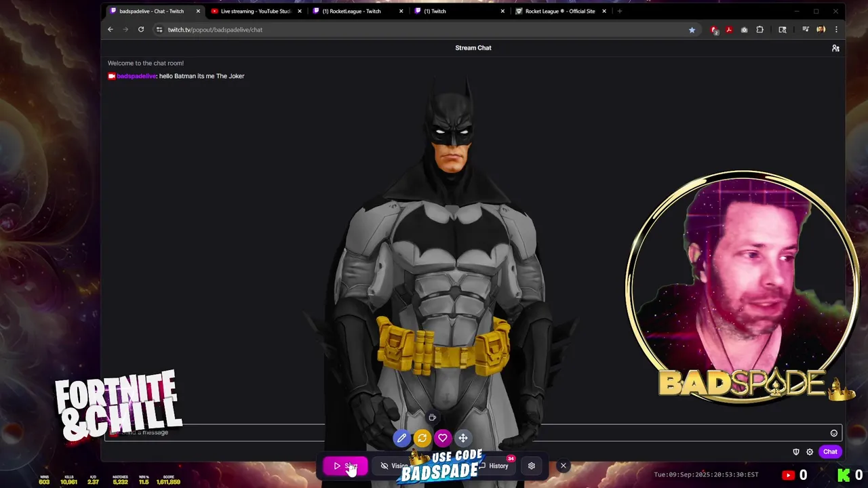This screenshot has width=868, height=488.
Task: Open the media controls icon
Action: tap(805, 30)
